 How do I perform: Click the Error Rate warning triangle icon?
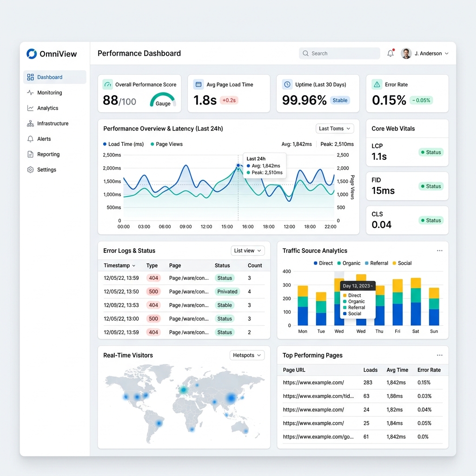click(377, 85)
